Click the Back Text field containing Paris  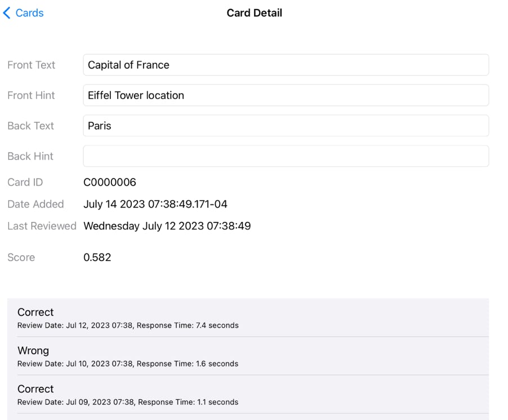click(286, 126)
